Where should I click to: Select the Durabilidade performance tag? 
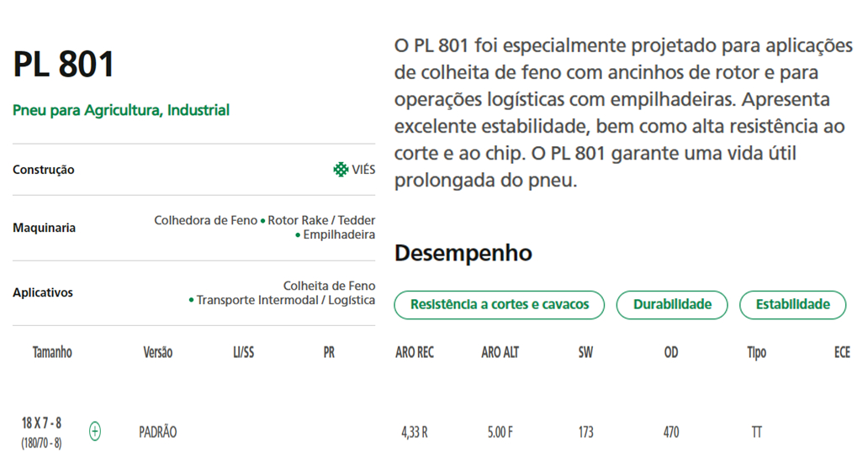click(x=671, y=305)
